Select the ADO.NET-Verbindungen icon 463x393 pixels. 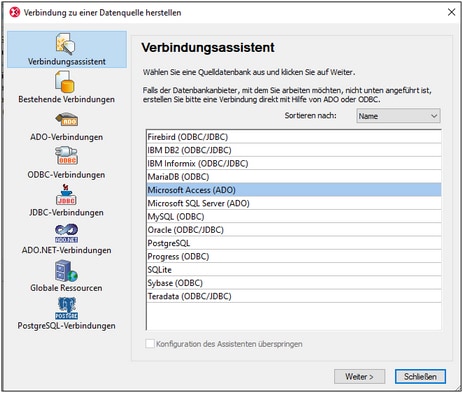tap(66, 233)
